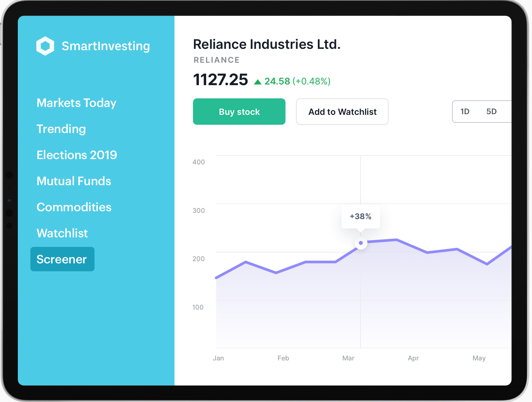Click the RELIANCE ticker symbol
The image size is (532, 402).
click(216, 60)
